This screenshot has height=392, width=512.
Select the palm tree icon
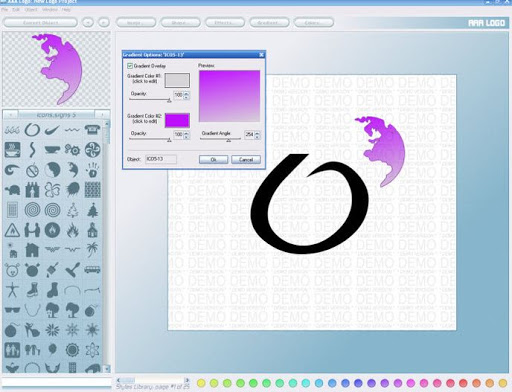(92, 250)
